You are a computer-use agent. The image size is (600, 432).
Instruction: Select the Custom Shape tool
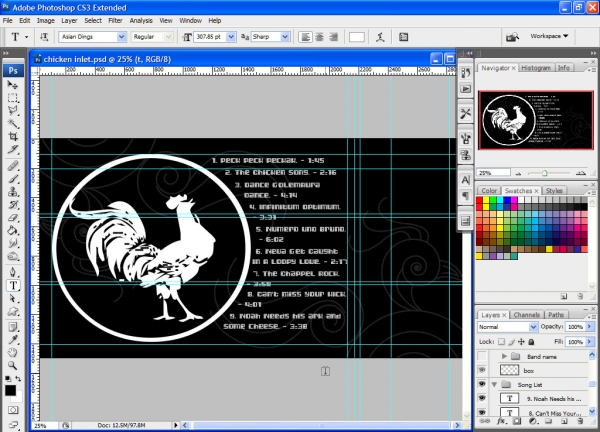click(13, 311)
